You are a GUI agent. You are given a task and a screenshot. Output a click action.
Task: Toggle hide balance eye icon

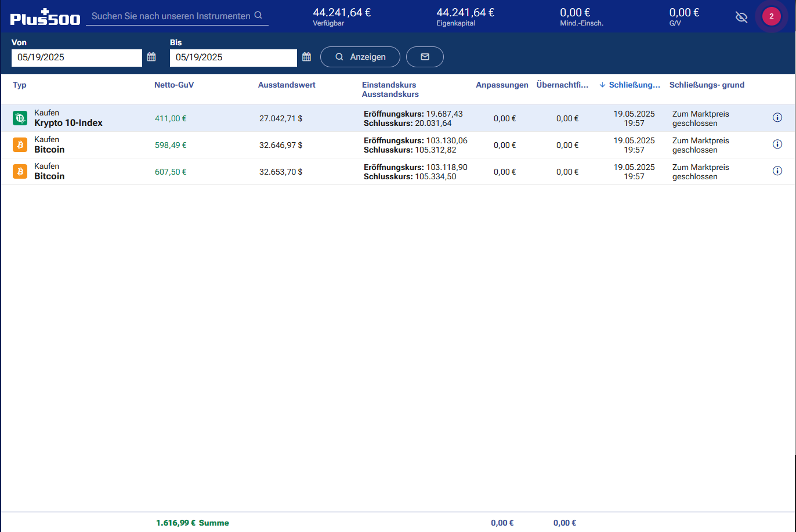(x=741, y=17)
